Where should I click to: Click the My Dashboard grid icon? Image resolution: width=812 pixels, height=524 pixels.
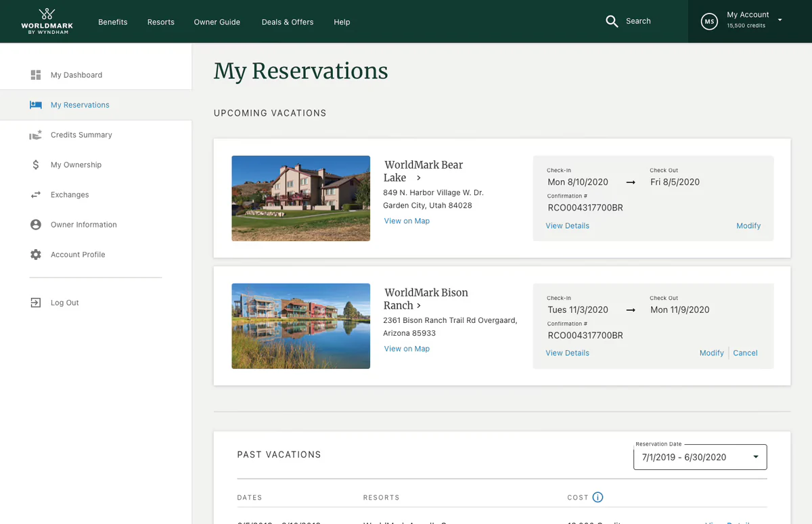36,75
